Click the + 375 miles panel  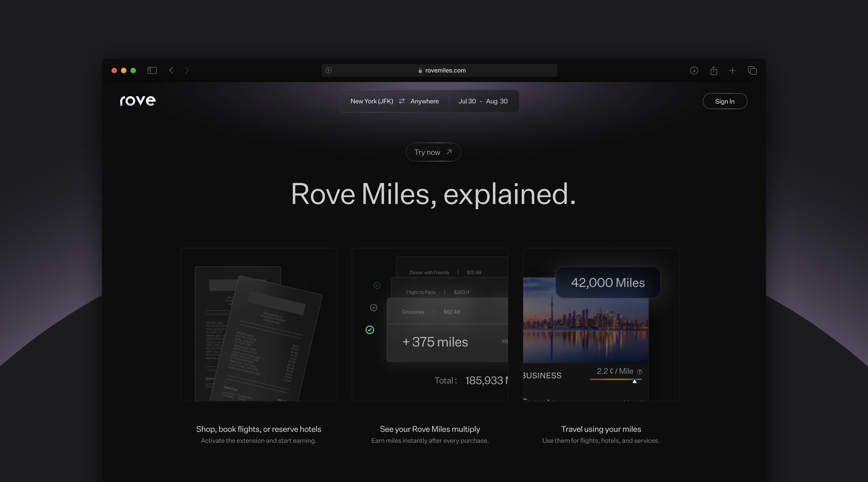(447, 343)
